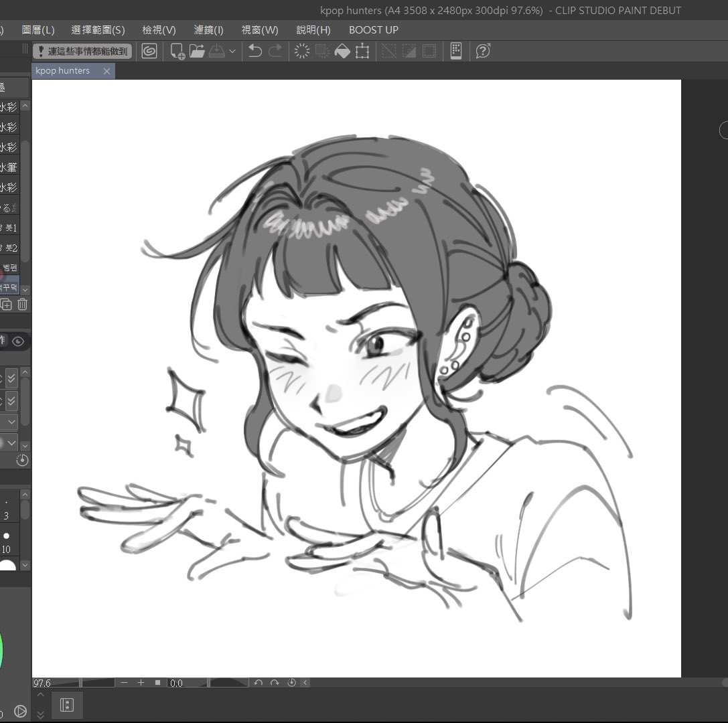Open the 說明(H) menu
This screenshot has width=728, height=723.
(313, 30)
